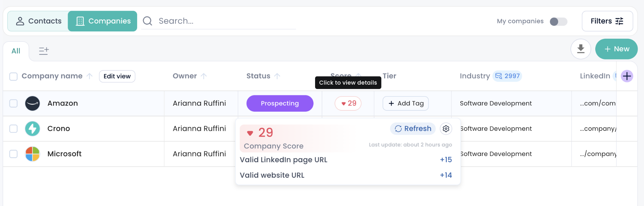The image size is (644, 206).
Task: Open the Prospecting status dropdown
Action: tap(280, 103)
